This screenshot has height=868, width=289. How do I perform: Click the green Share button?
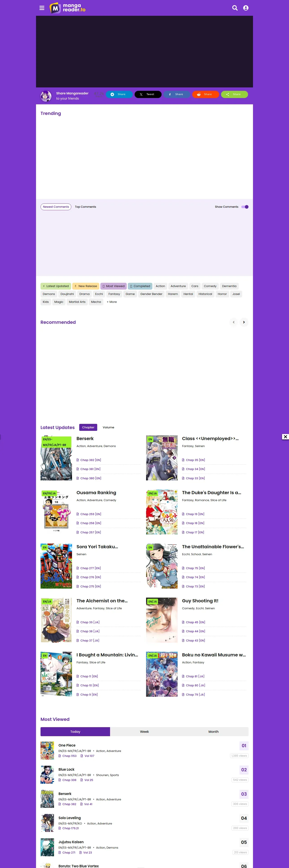click(234, 94)
